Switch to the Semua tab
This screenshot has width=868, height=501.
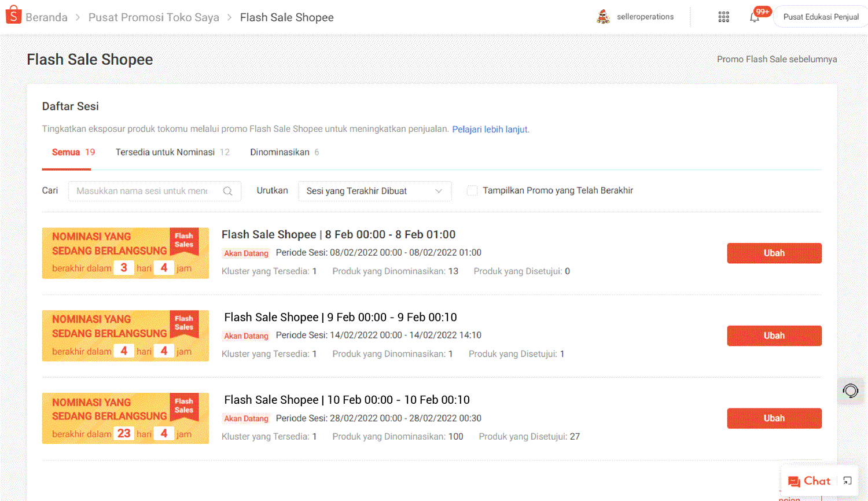click(66, 152)
